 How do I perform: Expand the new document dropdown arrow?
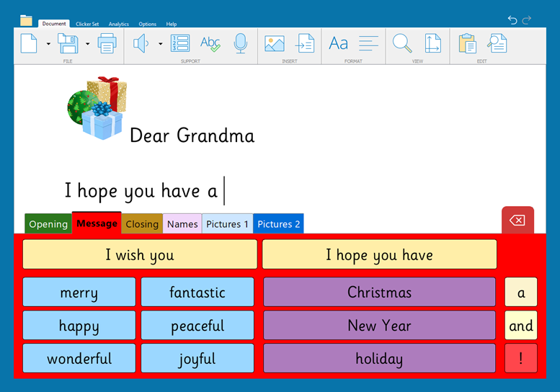48,44
